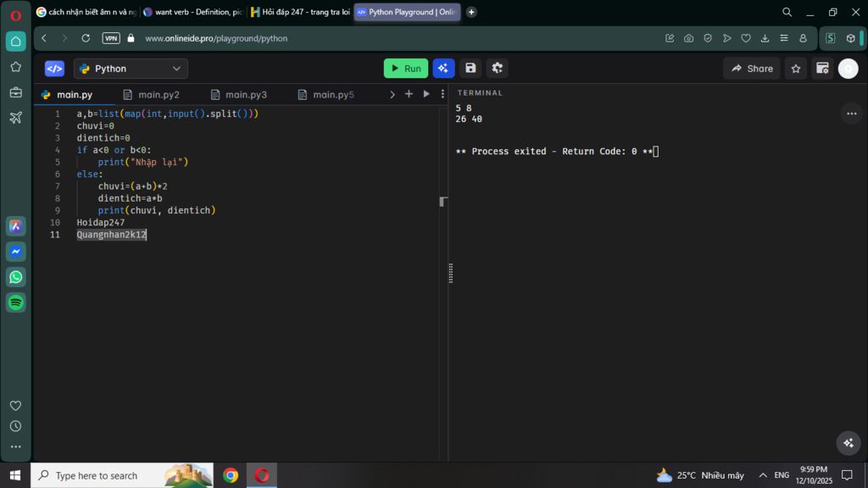868x488 pixels.
Task: Open floating AI sparkle button bottom-right
Action: coord(848,443)
